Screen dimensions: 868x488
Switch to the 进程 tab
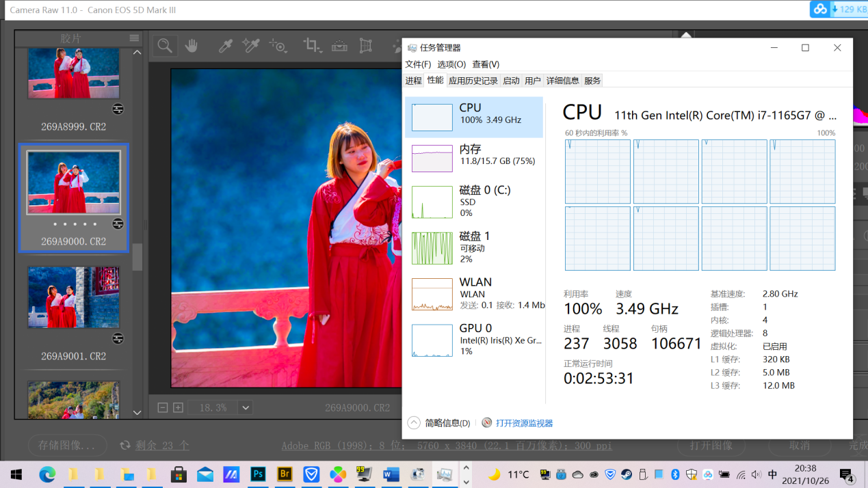tap(414, 81)
